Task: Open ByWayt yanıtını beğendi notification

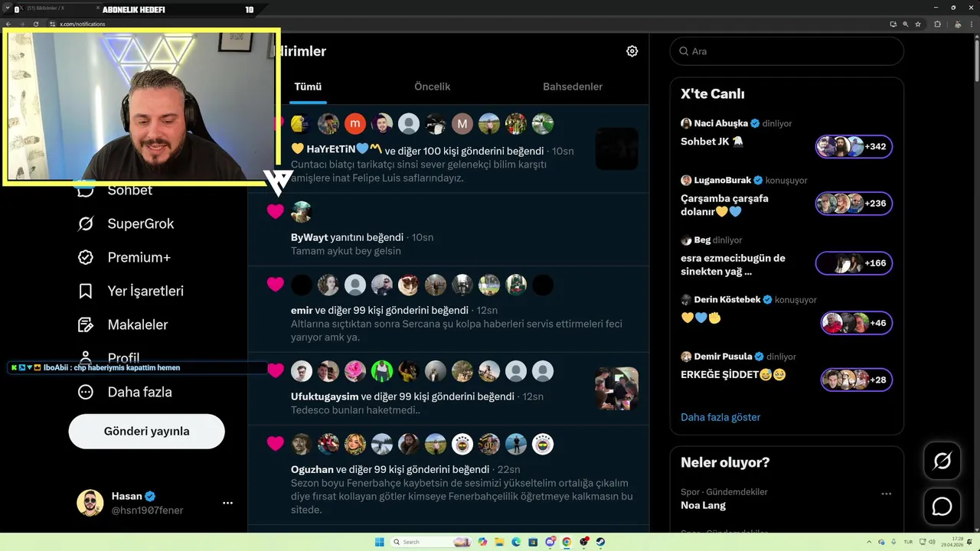Action: 449,230
